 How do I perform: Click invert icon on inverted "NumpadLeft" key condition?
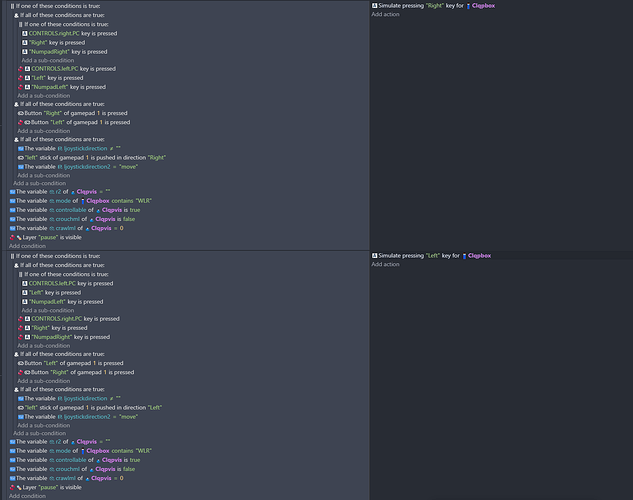(20, 87)
